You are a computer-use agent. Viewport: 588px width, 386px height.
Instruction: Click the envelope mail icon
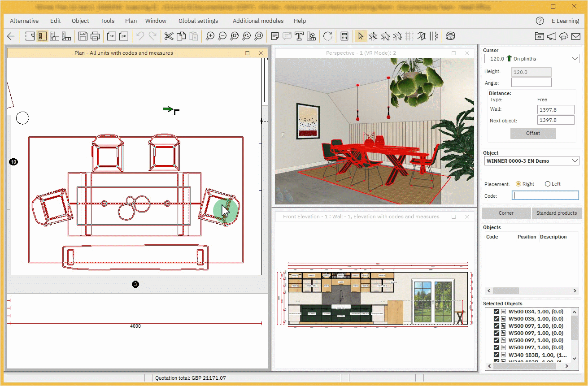576,36
